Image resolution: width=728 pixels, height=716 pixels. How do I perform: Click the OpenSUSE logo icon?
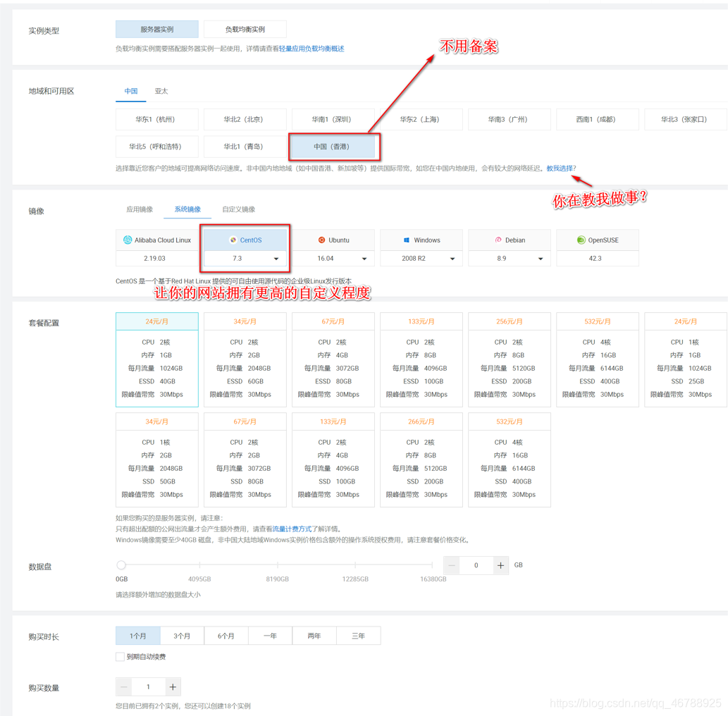pyautogui.click(x=581, y=240)
